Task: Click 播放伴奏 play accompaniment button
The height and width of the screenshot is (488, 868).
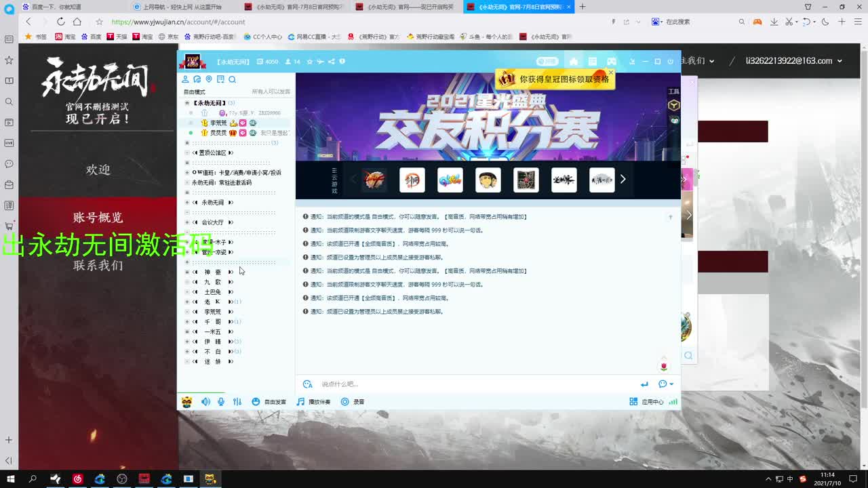Action: [313, 402]
